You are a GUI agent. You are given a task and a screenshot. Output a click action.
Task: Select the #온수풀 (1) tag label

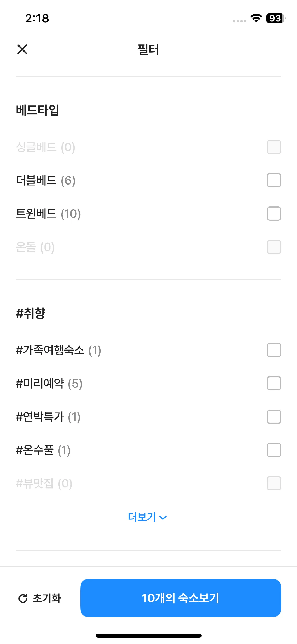pos(43,450)
